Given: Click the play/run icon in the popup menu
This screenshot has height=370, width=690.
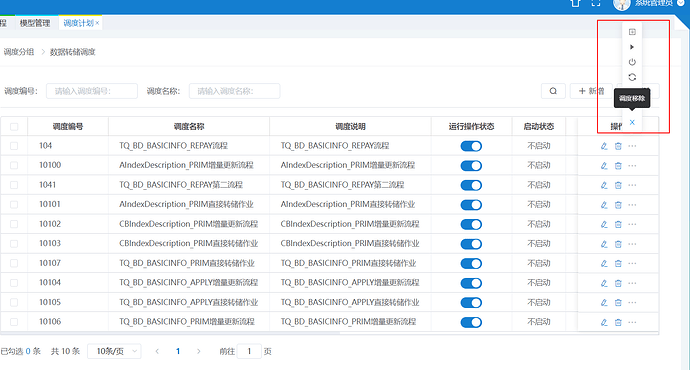Looking at the screenshot, I should coord(632,47).
